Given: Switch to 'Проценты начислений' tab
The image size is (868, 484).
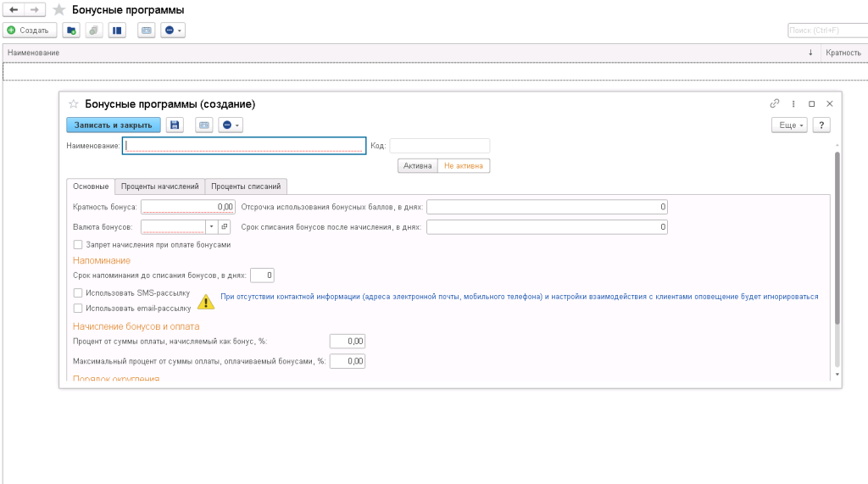Looking at the screenshot, I should pyautogui.click(x=159, y=186).
